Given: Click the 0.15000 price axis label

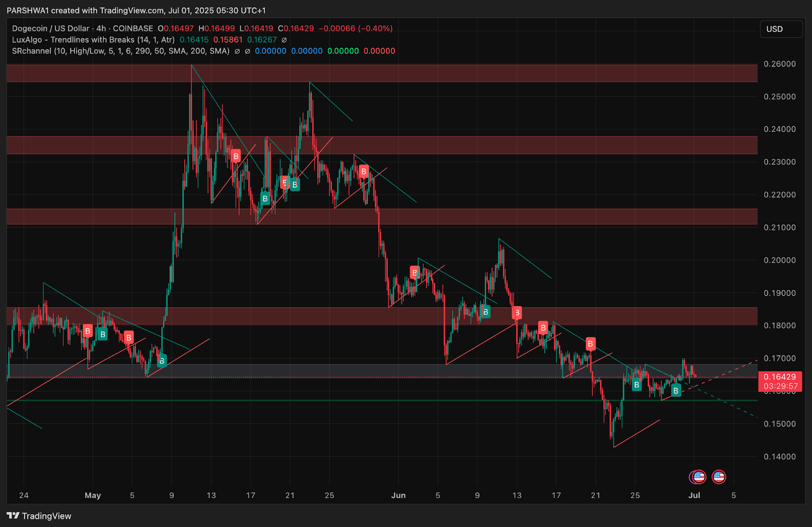Looking at the screenshot, I should (x=780, y=423).
